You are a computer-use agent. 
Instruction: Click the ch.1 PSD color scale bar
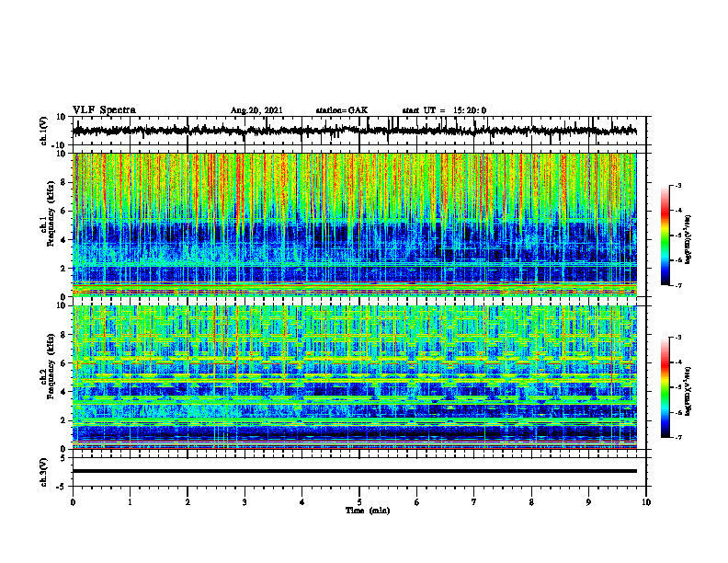(x=665, y=236)
